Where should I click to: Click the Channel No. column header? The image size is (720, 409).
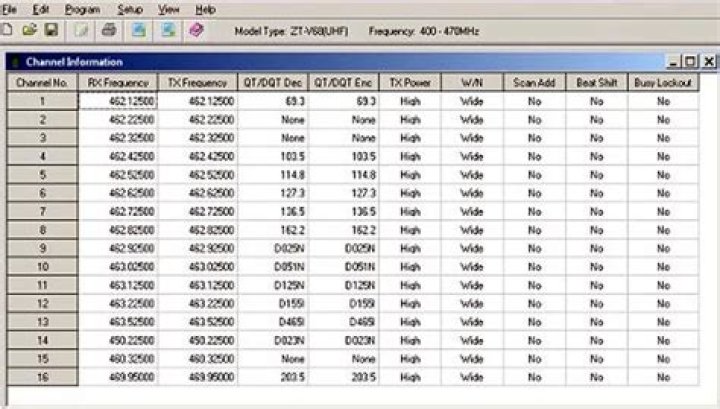tap(42, 83)
